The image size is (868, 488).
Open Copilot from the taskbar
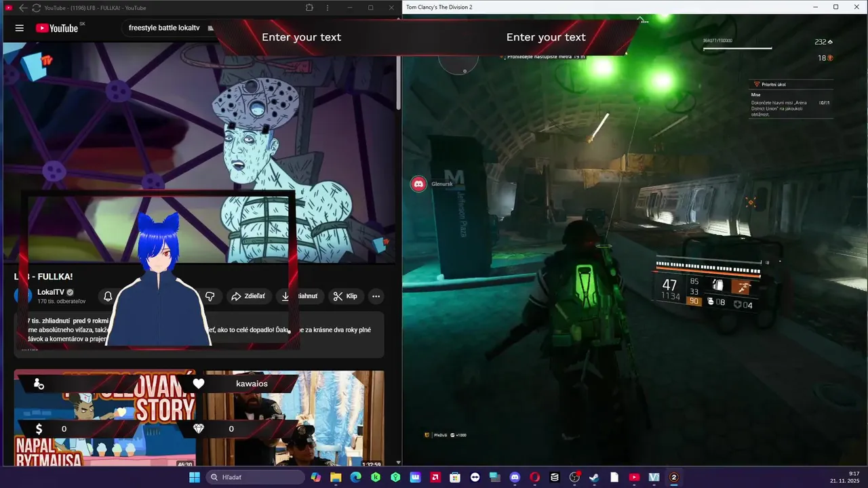click(x=316, y=477)
